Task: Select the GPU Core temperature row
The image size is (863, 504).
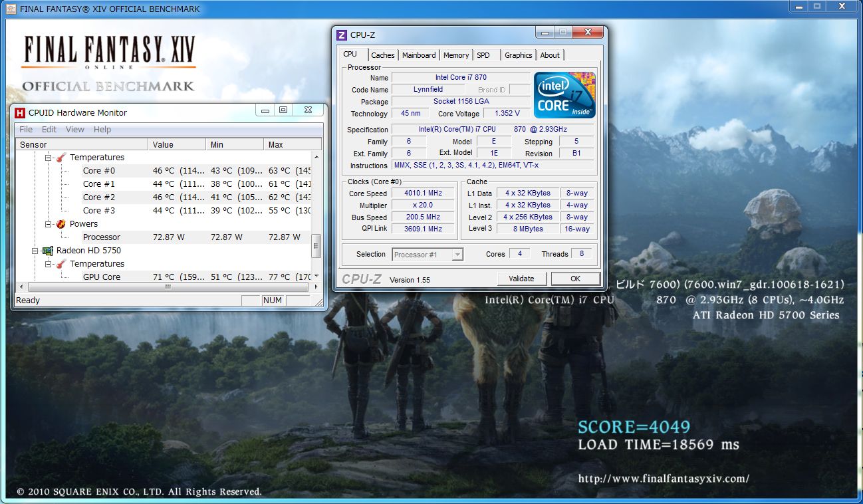Action: [163, 277]
